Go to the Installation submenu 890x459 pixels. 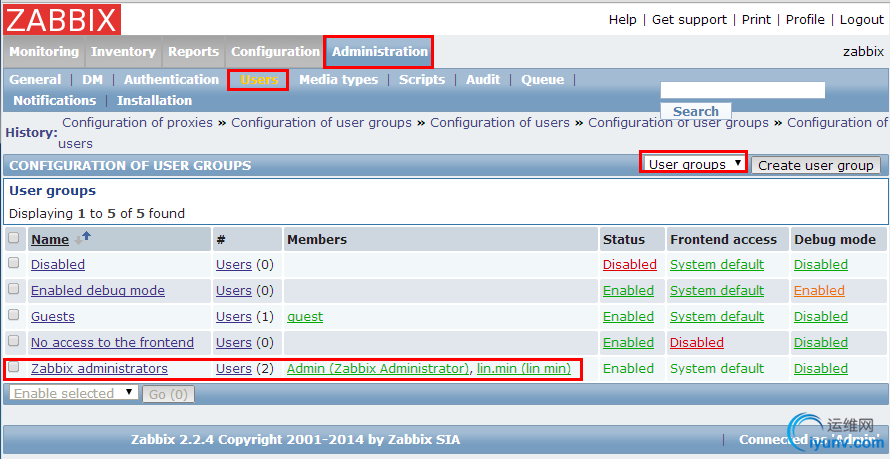pos(154,100)
